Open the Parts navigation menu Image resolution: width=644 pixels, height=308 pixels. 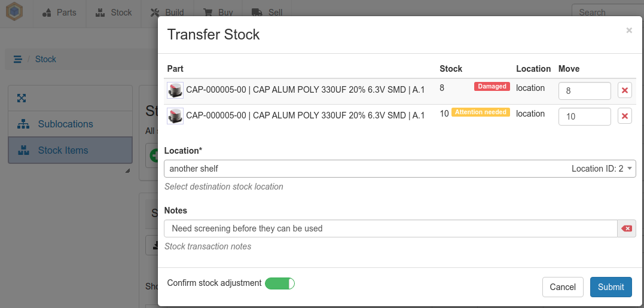pos(59,13)
